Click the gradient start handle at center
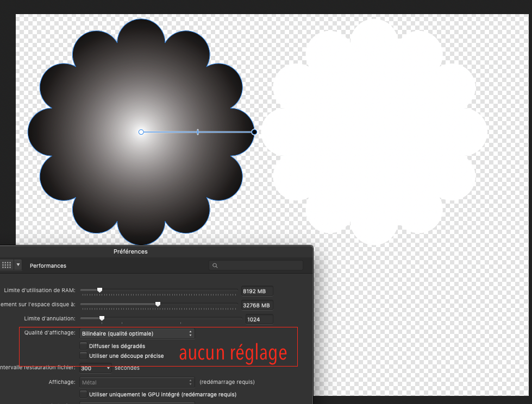This screenshot has height=404, width=532. click(141, 132)
